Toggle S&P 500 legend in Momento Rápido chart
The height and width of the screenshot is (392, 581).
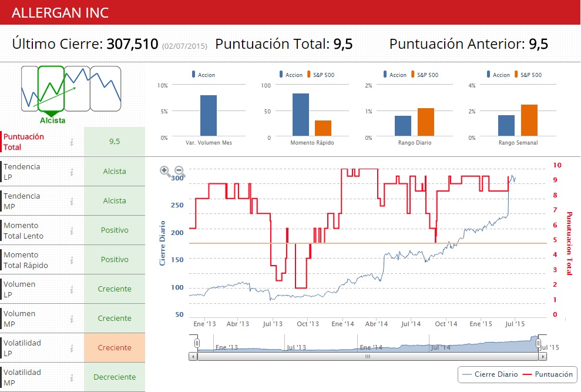pos(321,75)
